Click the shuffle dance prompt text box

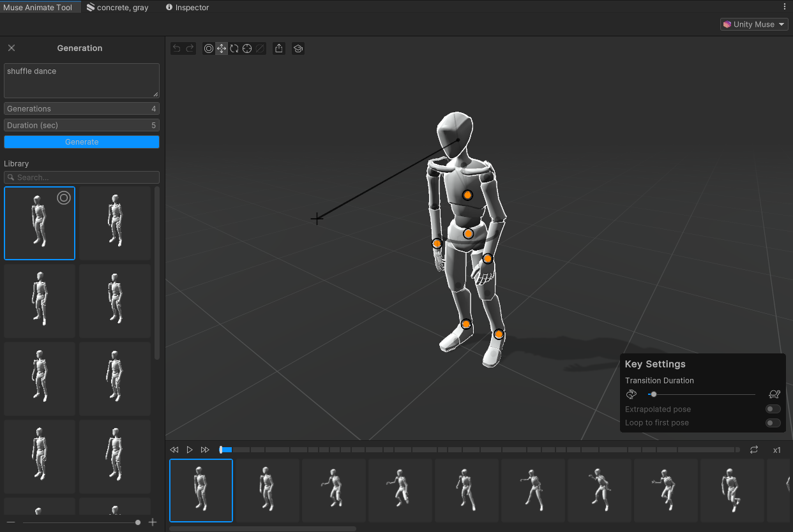coord(82,80)
